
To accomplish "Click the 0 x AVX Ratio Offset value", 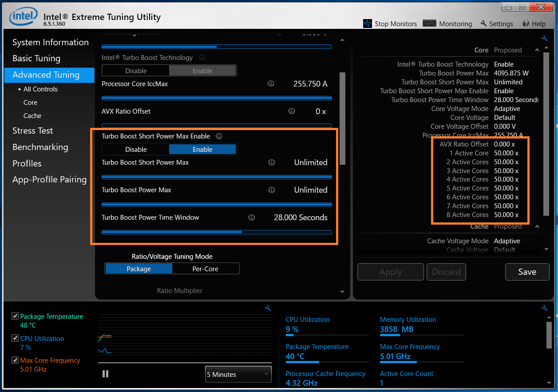I will [321, 111].
